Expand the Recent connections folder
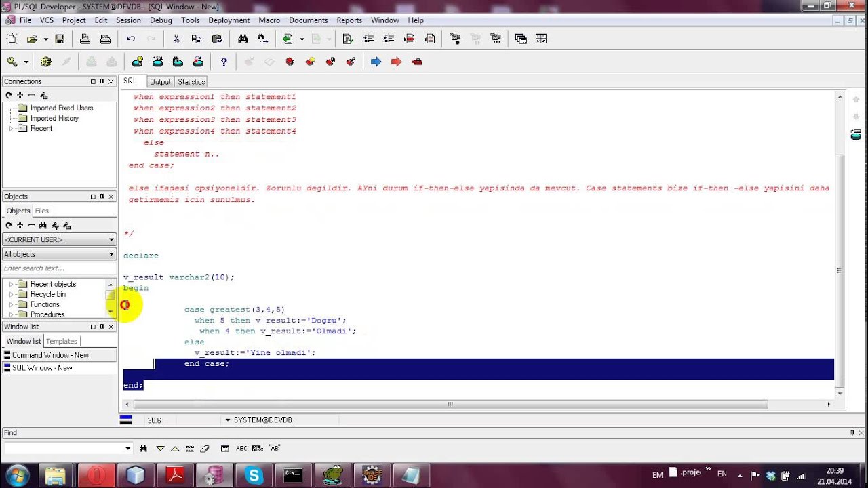This screenshot has height=488, width=868. [11, 129]
